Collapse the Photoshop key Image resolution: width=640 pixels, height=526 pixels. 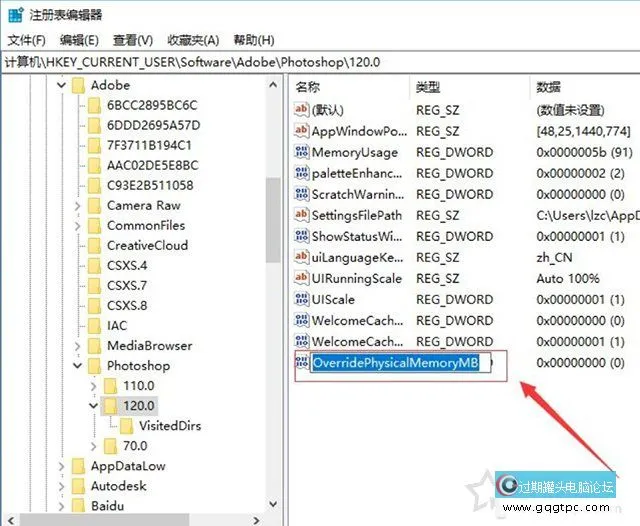pyautogui.click(x=78, y=366)
